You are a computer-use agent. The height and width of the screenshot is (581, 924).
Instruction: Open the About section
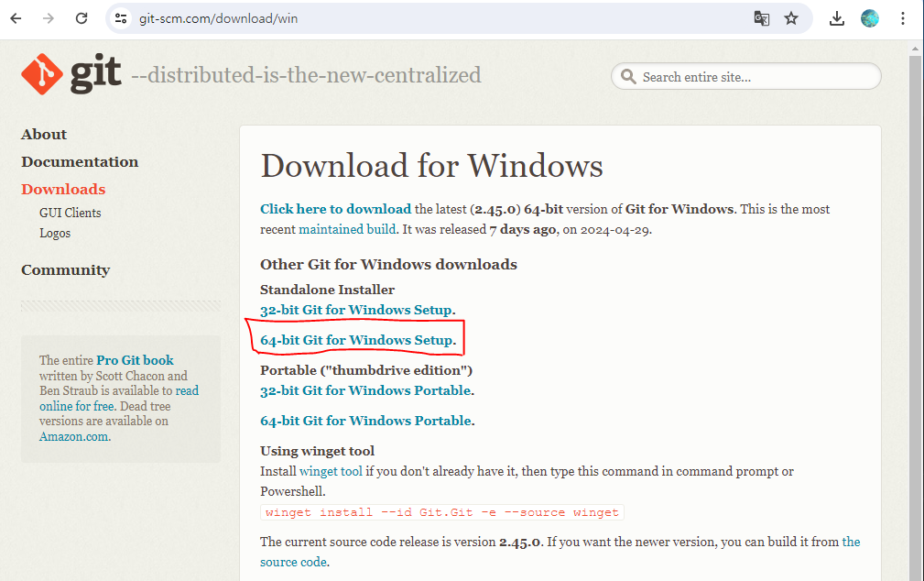click(44, 135)
